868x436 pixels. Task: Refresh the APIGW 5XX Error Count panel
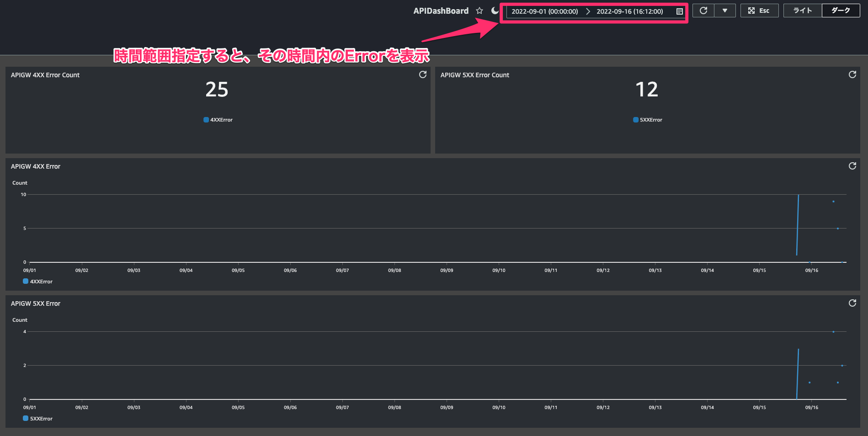click(852, 74)
